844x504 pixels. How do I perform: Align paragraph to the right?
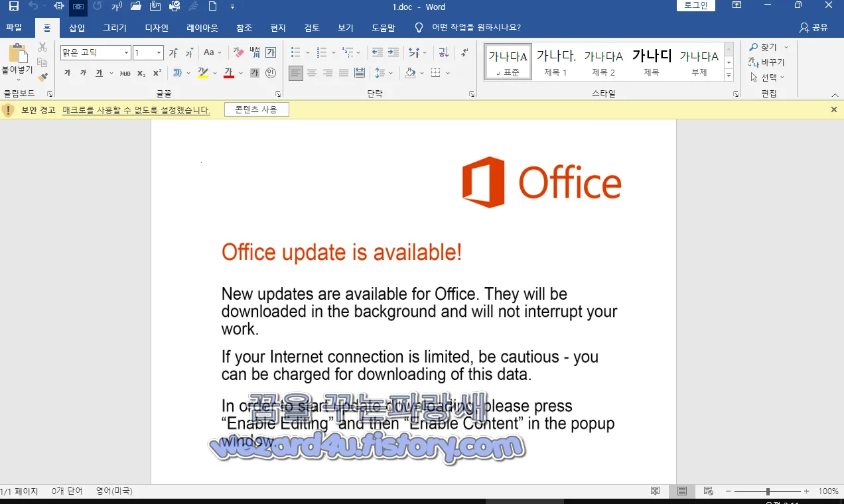pyautogui.click(x=328, y=73)
